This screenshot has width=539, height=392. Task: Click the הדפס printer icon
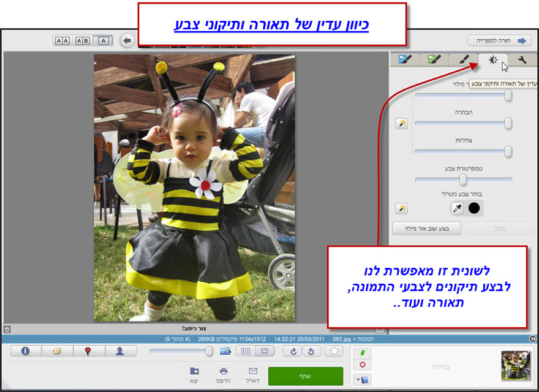224,372
